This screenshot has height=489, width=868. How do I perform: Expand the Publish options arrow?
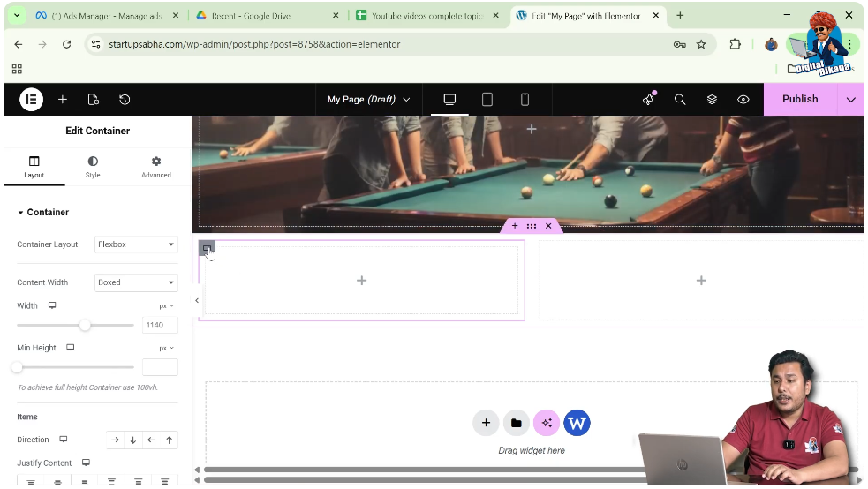pyautogui.click(x=850, y=100)
